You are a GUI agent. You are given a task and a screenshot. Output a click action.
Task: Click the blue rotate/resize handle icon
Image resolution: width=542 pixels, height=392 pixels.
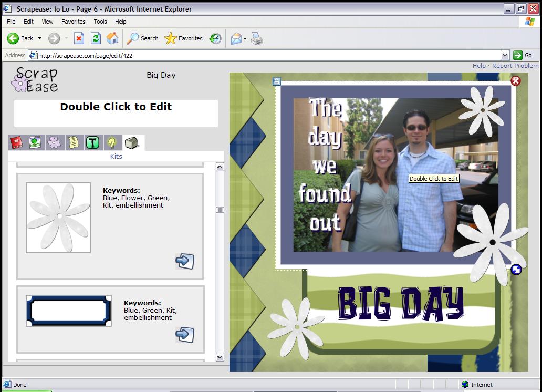(x=516, y=270)
